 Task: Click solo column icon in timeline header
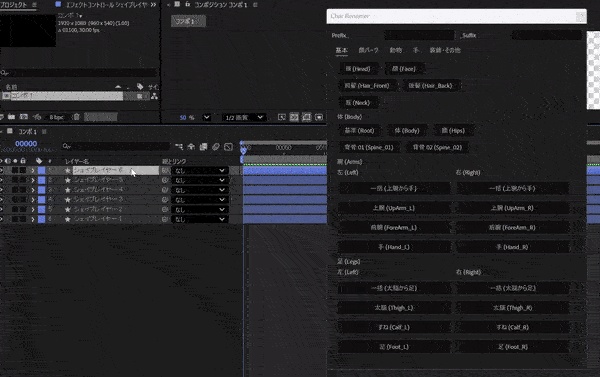pyautogui.click(x=15, y=161)
